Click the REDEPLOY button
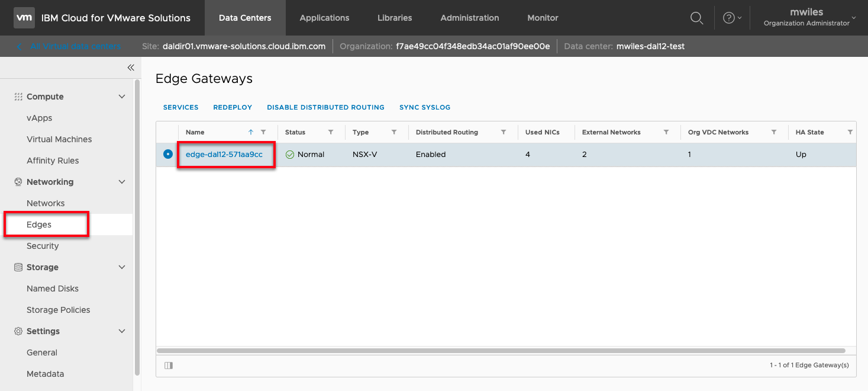The image size is (868, 391). click(x=233, y=107)
